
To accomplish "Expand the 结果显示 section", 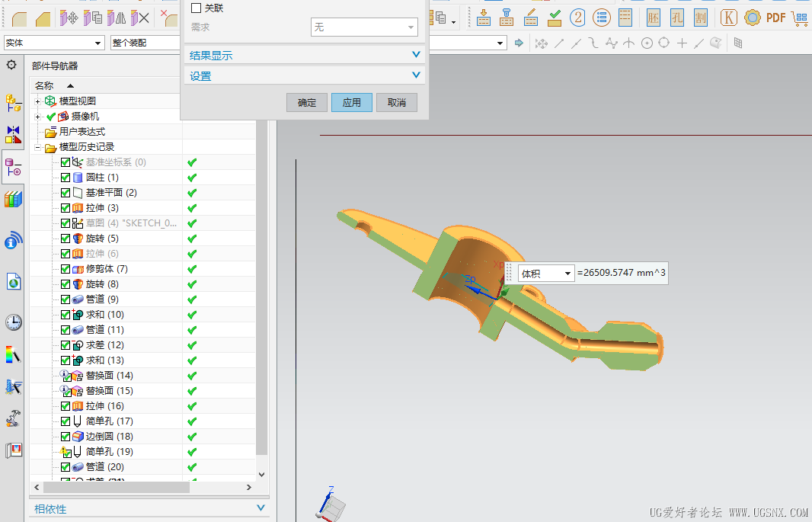I will [305, 55].
